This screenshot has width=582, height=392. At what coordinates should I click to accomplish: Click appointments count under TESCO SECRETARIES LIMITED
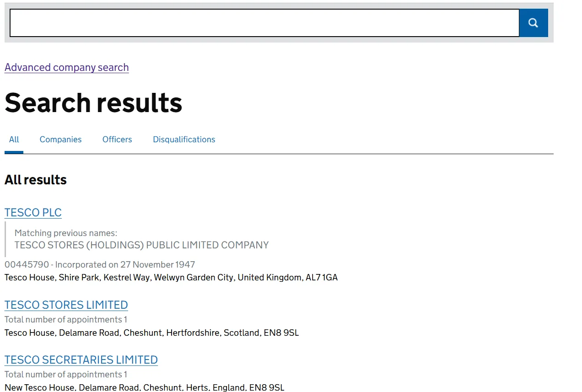point(66,375)
